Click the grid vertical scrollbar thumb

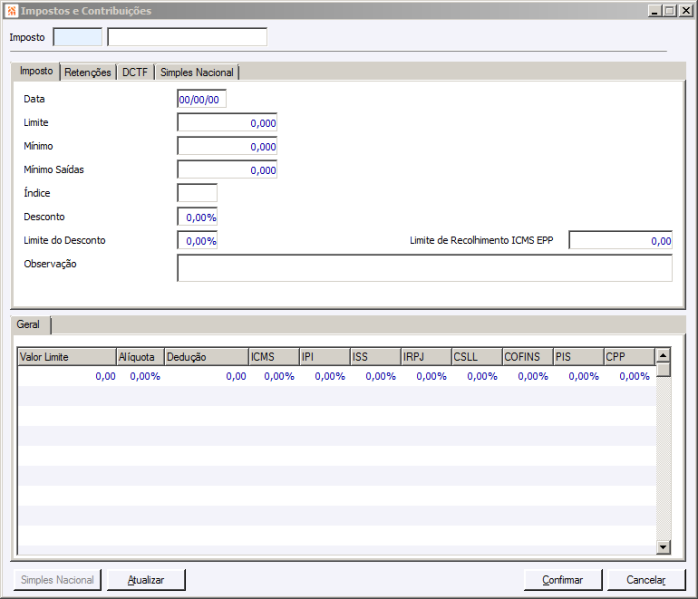point(663,369)
